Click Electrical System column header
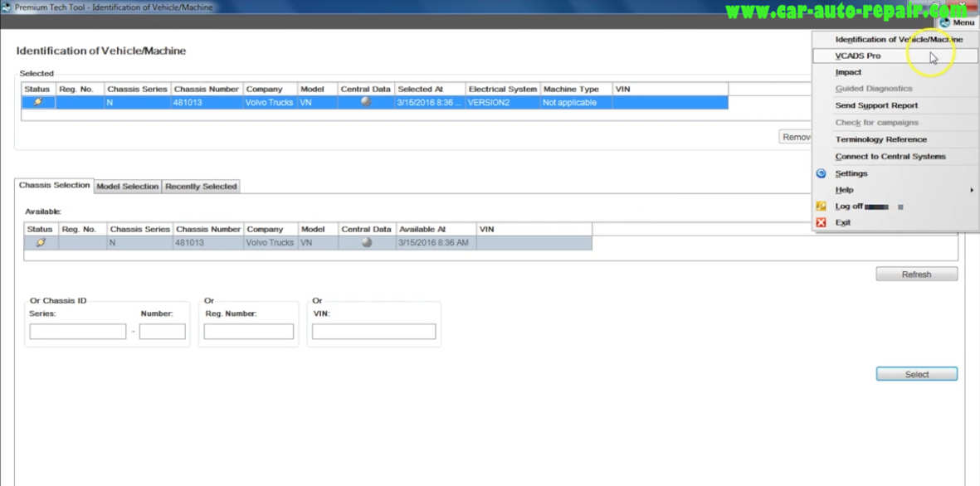This screenshot has height=486, width=980. tap(503, 90)
